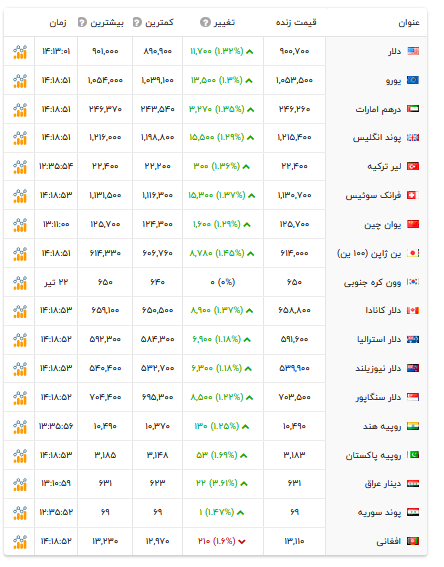Show chart for یوان چین row
444x567 pixels.
click(20, 225)
